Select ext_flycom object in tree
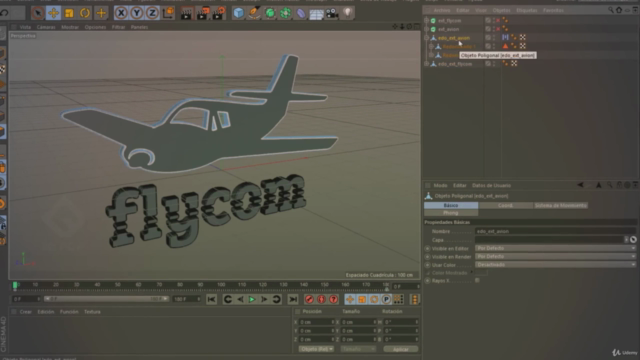This screenshot has height=360, width=640. point(449,20)
